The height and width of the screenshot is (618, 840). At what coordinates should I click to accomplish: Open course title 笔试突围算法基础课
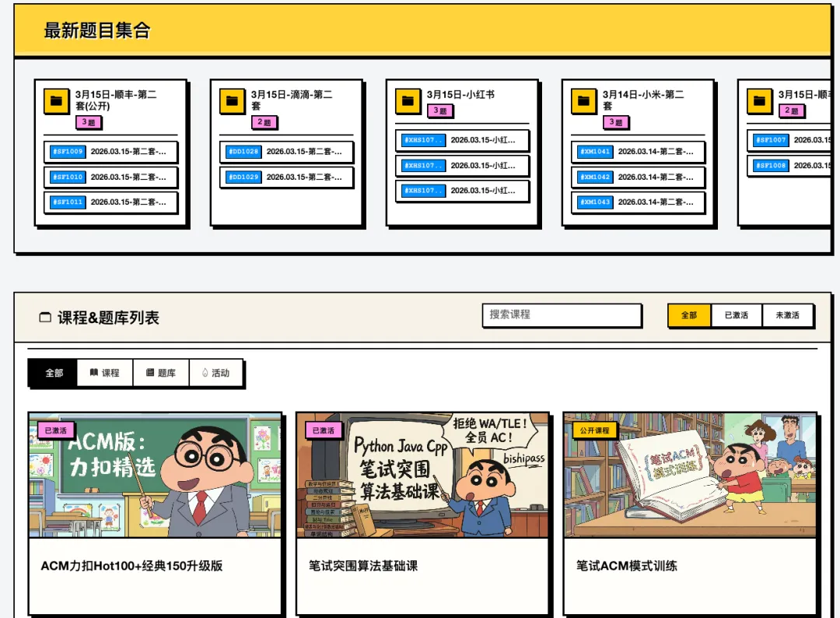363,566
